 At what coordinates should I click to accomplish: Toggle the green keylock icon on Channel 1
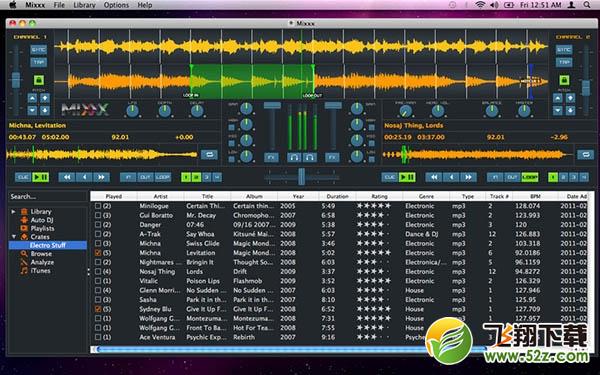pyautogui.click(x=39, y=80)
